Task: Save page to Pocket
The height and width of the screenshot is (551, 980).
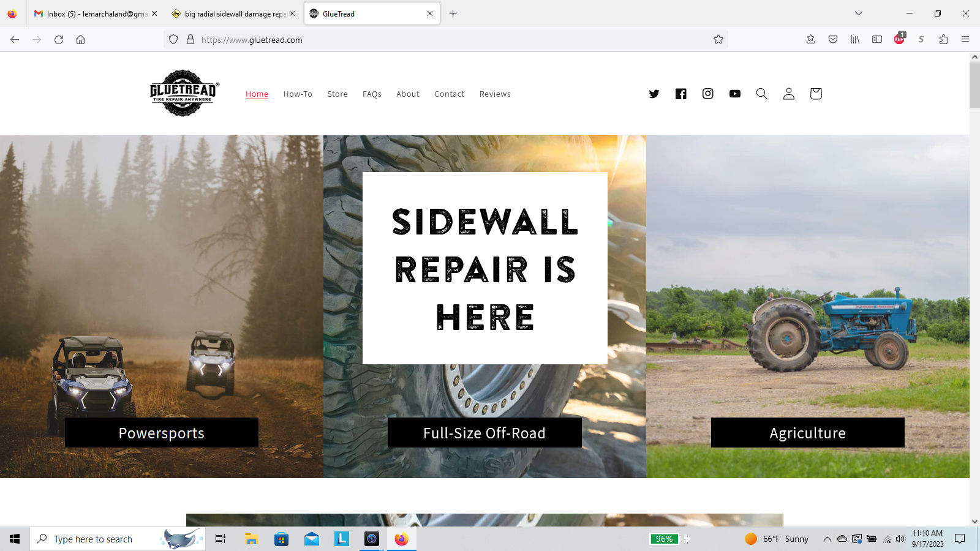Action: (x=833, y=40)
